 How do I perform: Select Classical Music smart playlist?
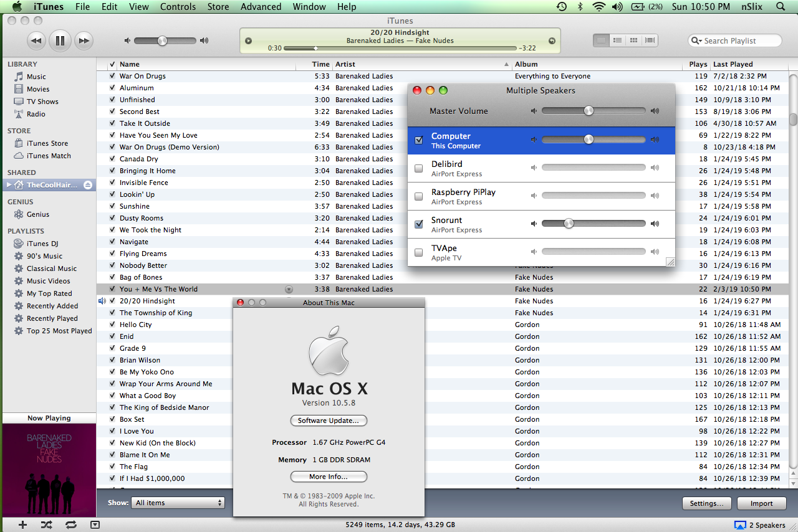click(52, 268)
